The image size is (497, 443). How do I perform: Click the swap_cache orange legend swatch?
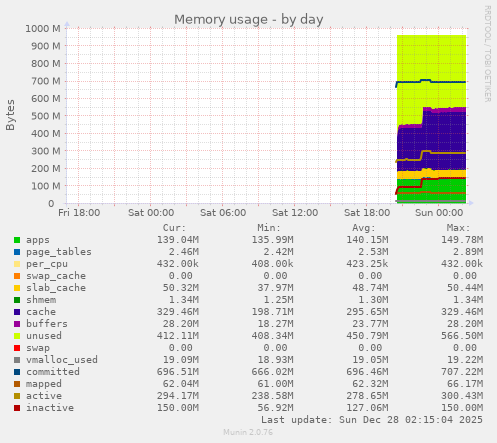tap(17, 276)
